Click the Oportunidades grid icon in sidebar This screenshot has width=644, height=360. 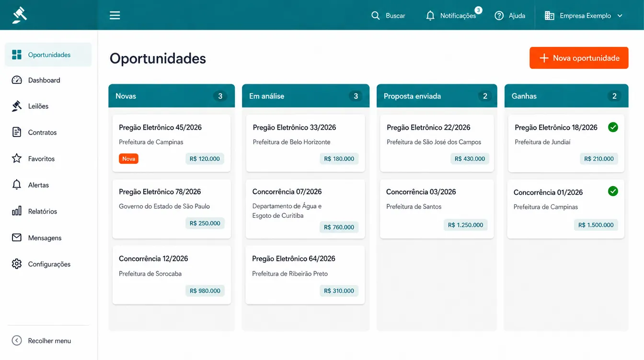(17, 55)
